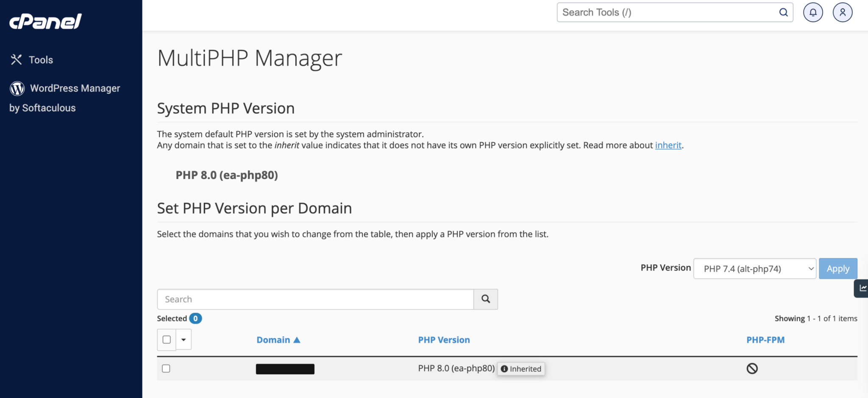Click the PHP-FPM disabled indicator icon

752,369
